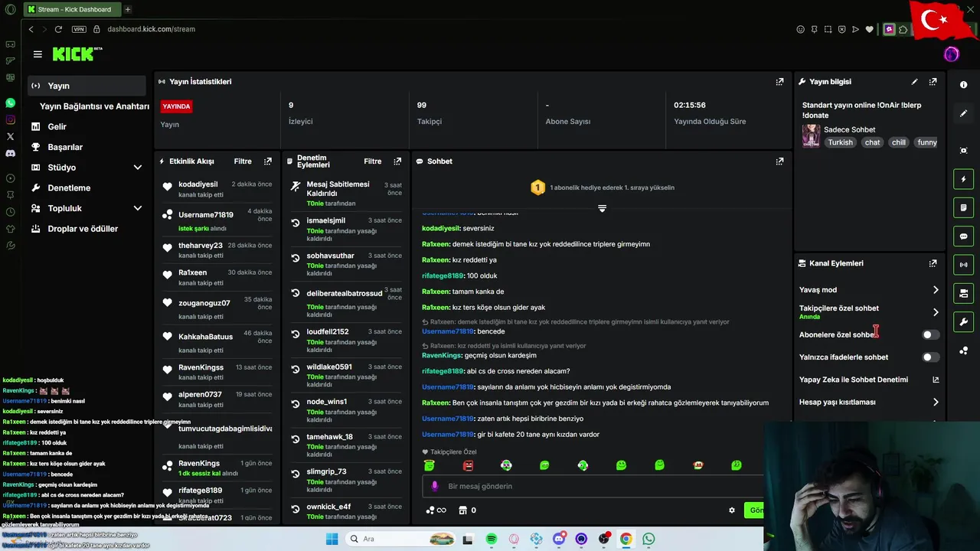Click the chat bubble icon in right sidebar
This screenshot has height=551, width=980.
coord(964,236)
